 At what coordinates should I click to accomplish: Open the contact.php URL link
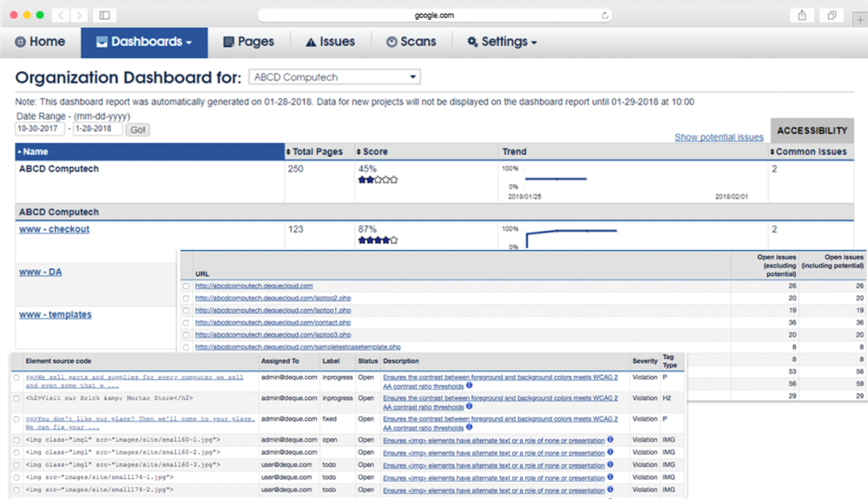273,323
